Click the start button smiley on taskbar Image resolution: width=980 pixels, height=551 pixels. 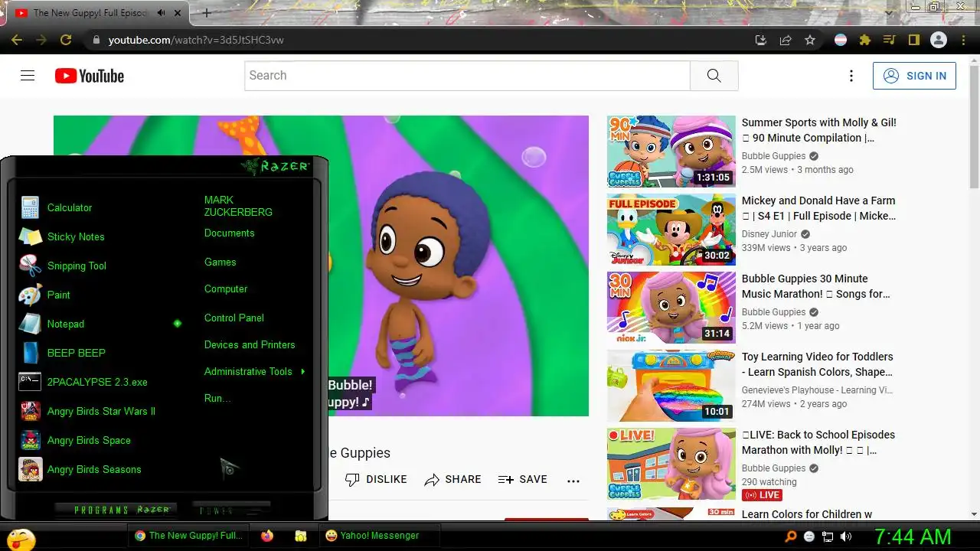[x=21, y=540]
